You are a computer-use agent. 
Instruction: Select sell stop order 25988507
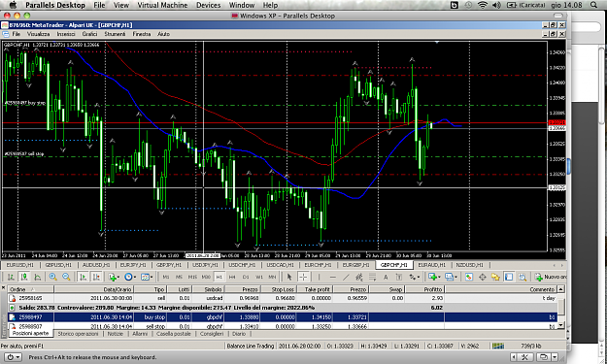(283, 326)
